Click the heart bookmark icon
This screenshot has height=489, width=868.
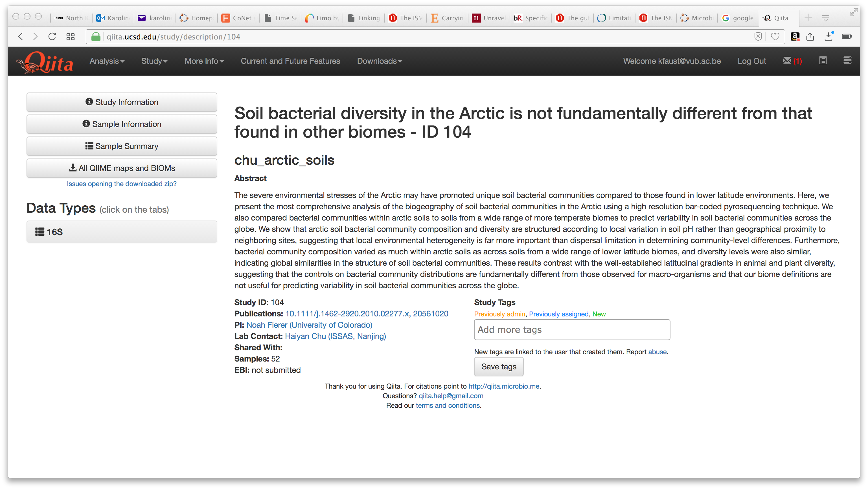pyautogui.click(x=775, y=36)
